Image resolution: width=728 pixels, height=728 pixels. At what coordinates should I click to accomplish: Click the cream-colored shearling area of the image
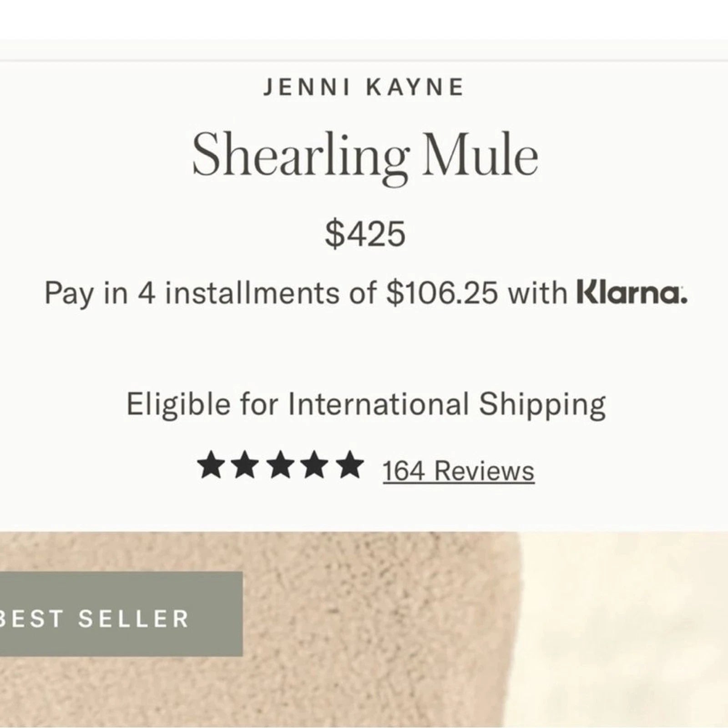(x=628, y=637)
